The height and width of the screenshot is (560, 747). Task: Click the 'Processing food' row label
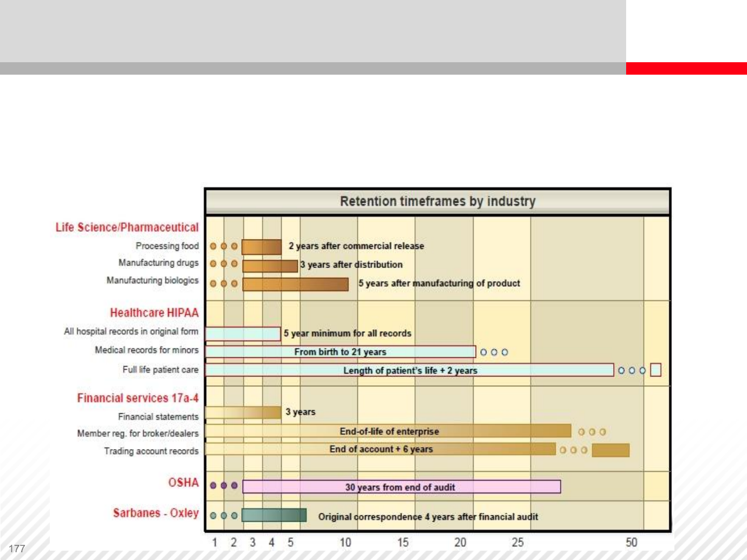(x=167, y=246)
